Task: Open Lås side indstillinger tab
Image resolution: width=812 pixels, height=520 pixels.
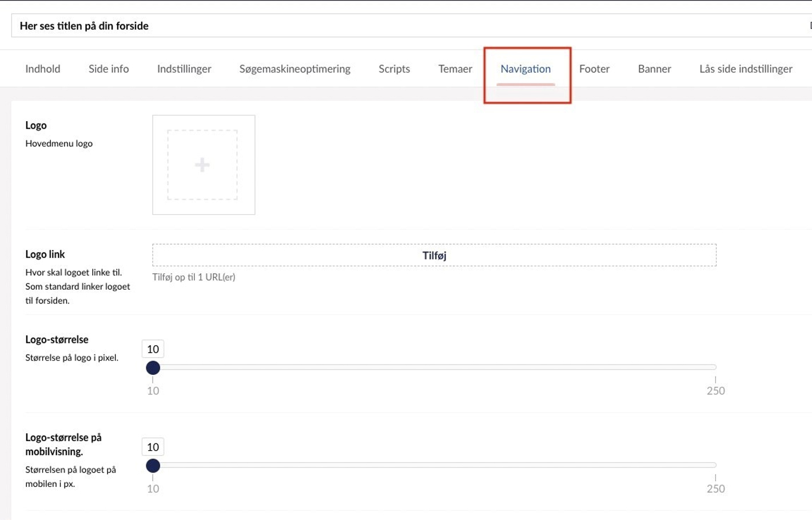Action: pyautogui.click(x=746, y=69)
